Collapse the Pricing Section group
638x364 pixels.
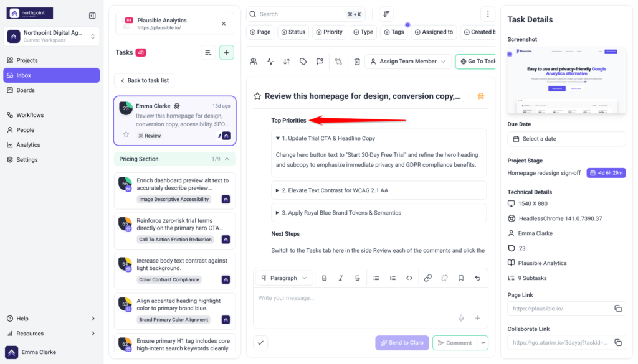point(227,159)
